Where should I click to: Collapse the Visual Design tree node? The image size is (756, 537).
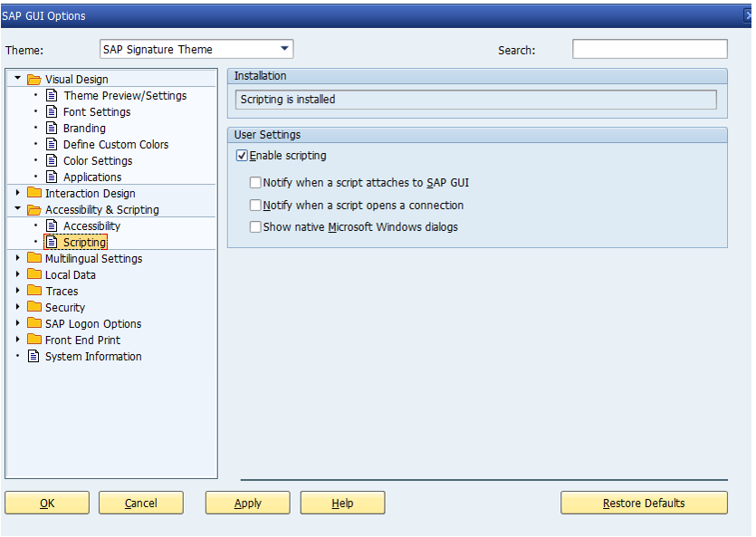pyautogui.click(x=18, y=78)
